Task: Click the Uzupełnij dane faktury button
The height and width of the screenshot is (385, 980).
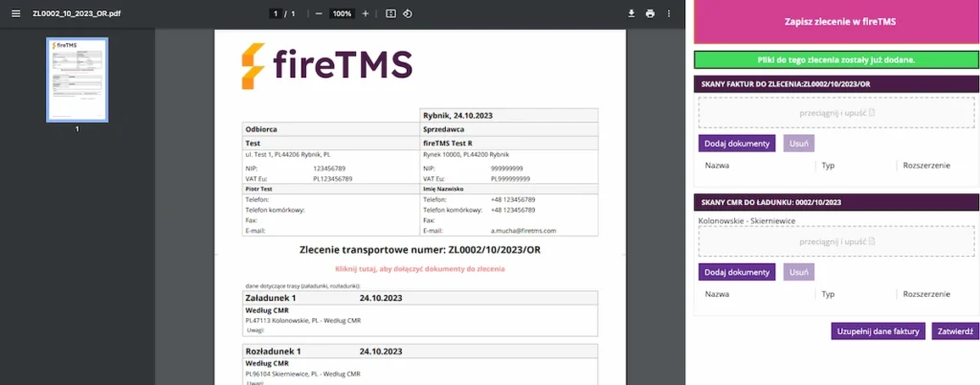Action: (878, 331)
